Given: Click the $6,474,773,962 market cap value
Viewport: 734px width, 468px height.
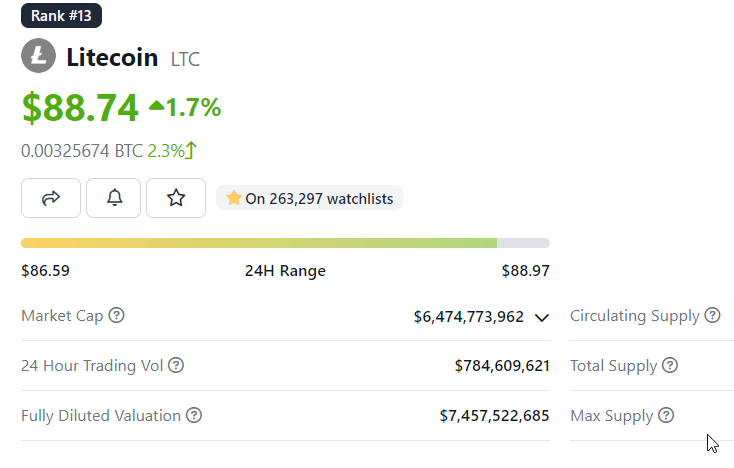Looking at the screenshot, I should (x=469, y=317).
